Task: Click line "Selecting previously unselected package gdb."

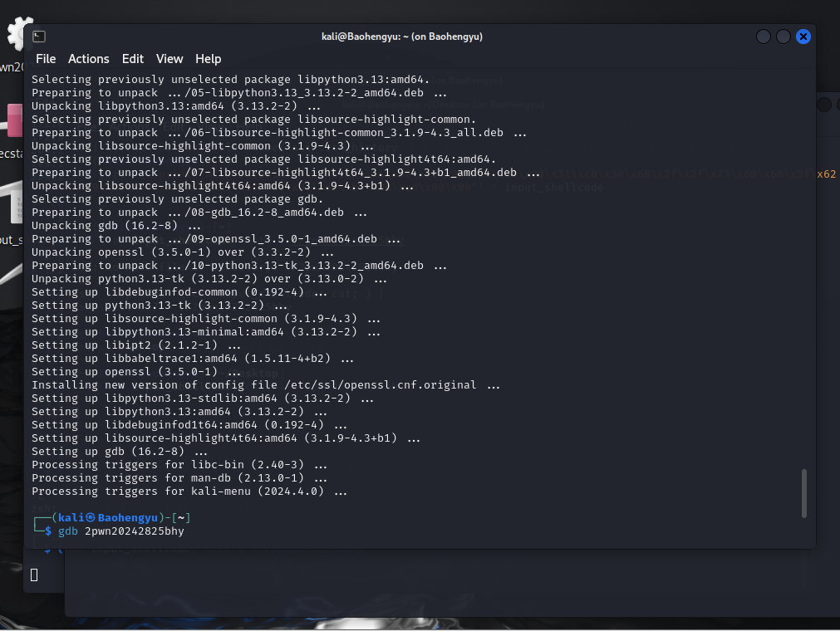Action: coord(177,198)
